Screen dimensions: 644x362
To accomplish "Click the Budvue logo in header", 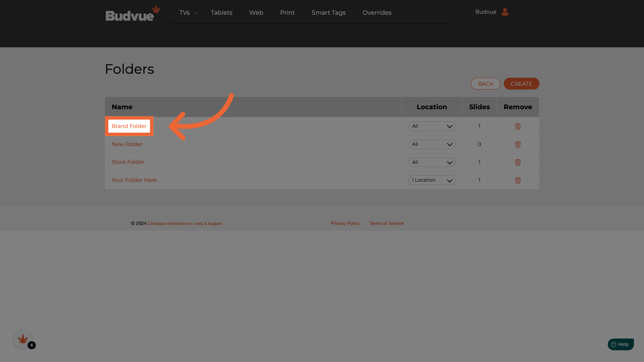I will point(133,13).
